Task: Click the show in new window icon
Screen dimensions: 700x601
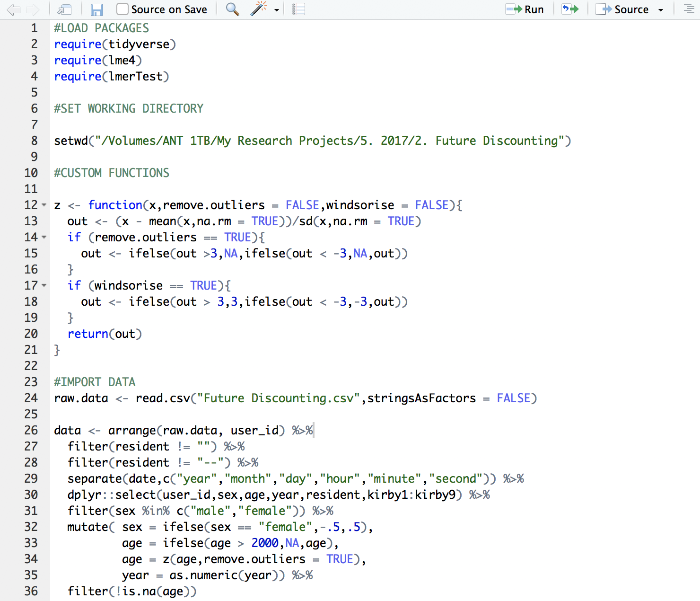Action: tap(64, 9)
